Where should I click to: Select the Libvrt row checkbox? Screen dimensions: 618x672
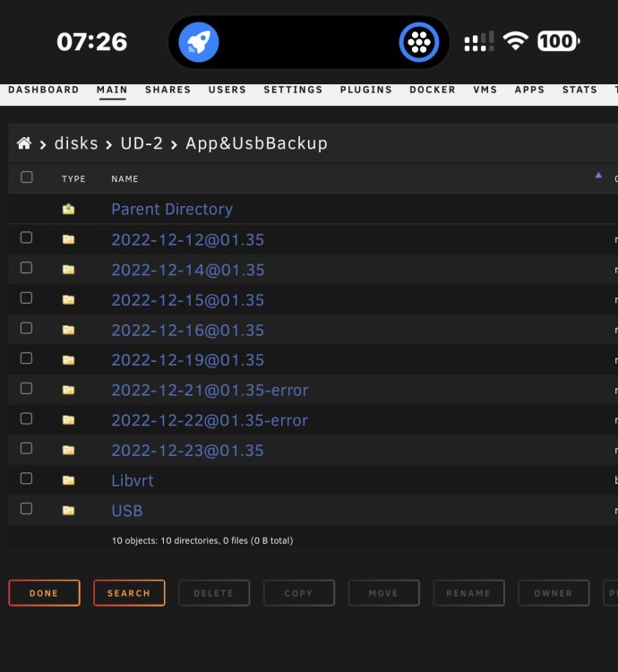(x=27, y=478)
